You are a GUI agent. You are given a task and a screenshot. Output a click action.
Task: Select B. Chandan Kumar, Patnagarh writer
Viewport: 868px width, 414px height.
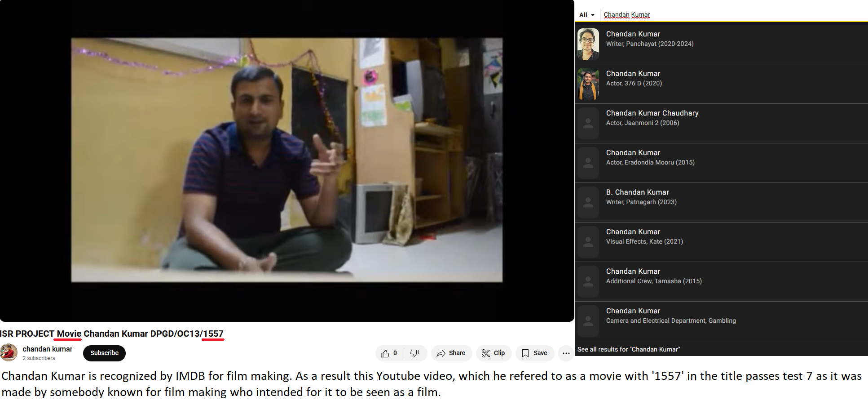(x=721, y=202)
